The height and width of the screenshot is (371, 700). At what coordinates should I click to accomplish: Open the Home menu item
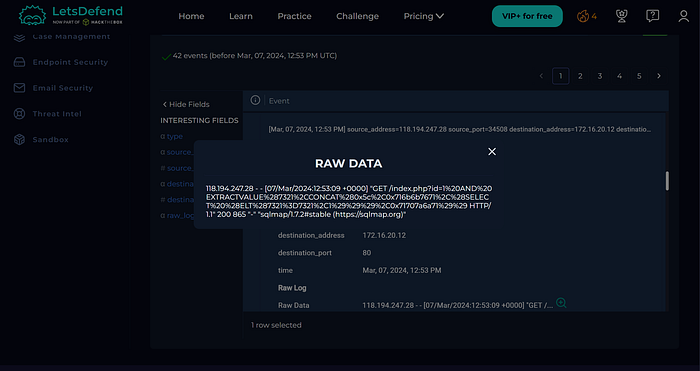pyautogui.click(x=191, y=16)
